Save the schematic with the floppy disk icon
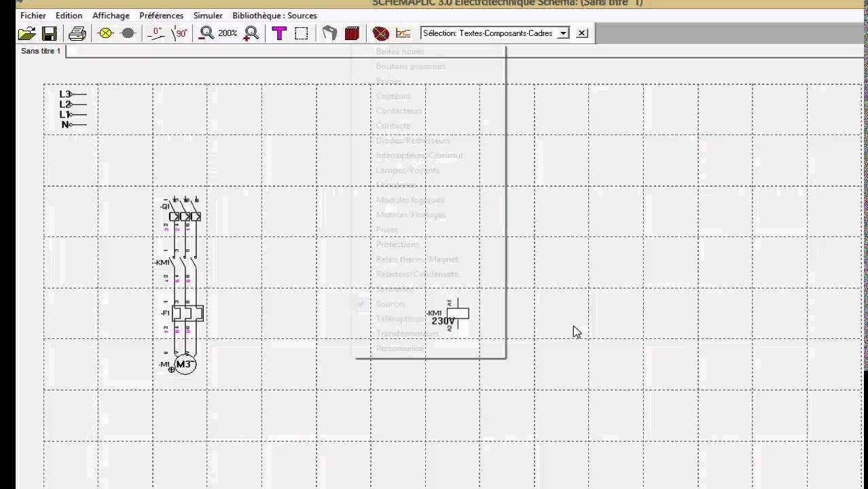The height and width of the screenshot is (489, 868). [49, 33]
